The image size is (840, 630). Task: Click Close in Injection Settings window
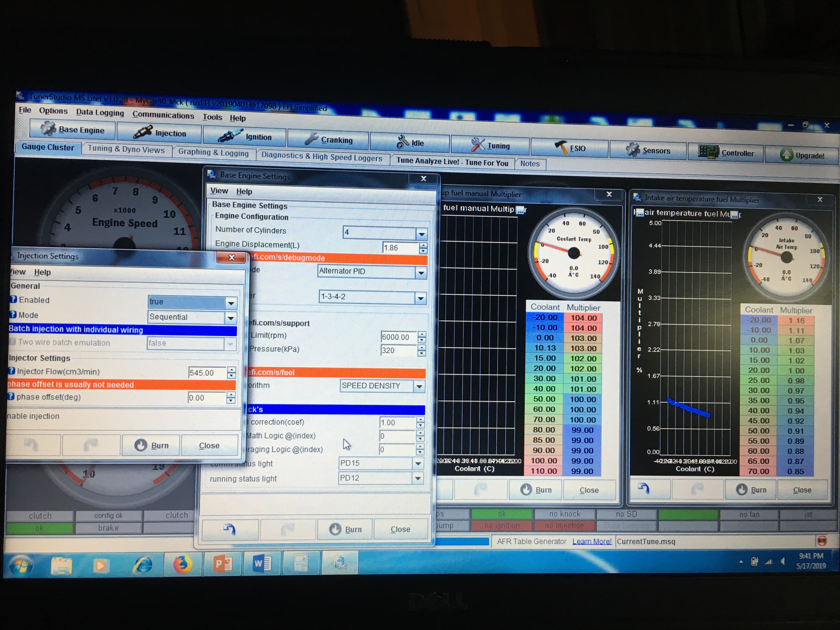pos(209,445)
